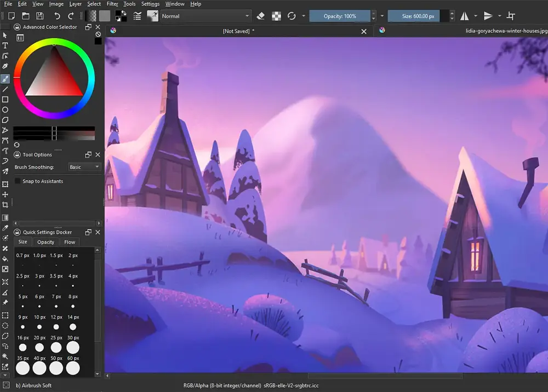Toggle horizontal mirror tool

[x=465, y=16]
